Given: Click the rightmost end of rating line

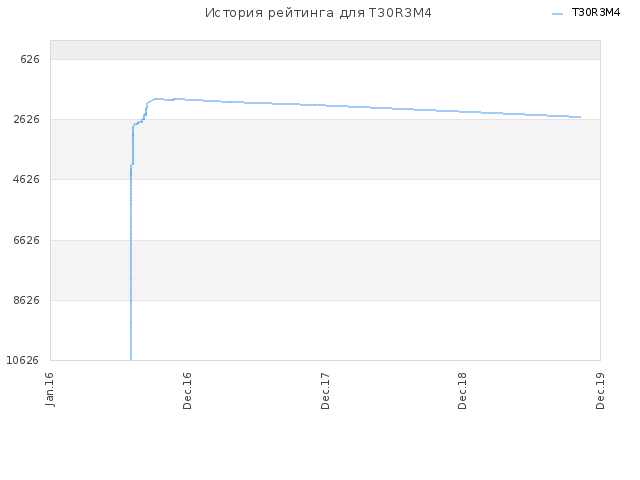Looking at the screenshot, I should (580, 117).
